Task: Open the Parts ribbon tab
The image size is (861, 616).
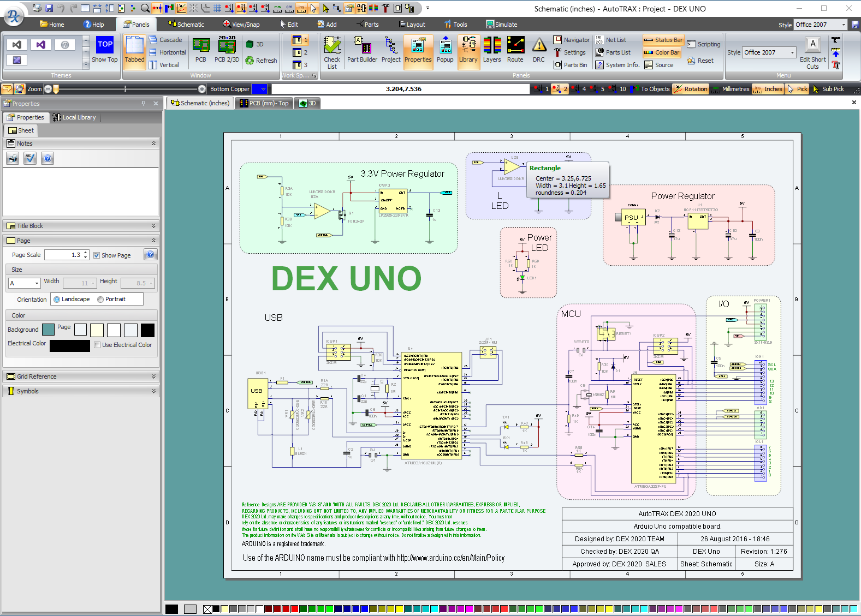Action: click(x=367, y=25)
